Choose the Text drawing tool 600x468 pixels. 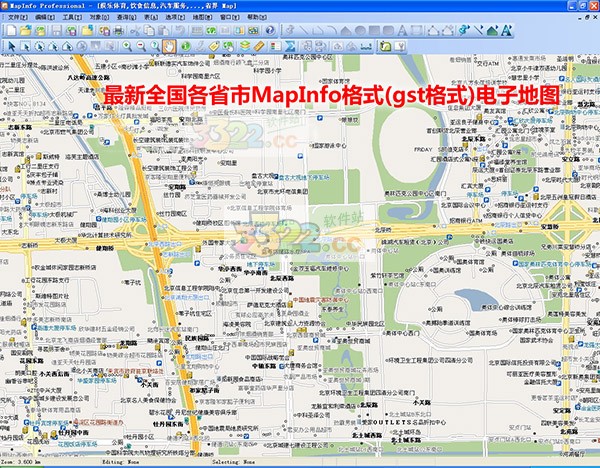pos(402,30)
